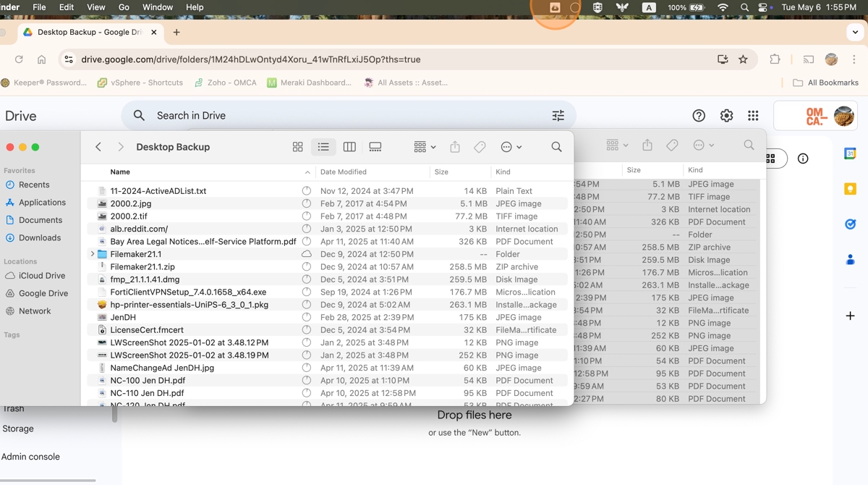Click search magnifier in front Finder window
Viewport: 868px width, 485px height.
556,147
